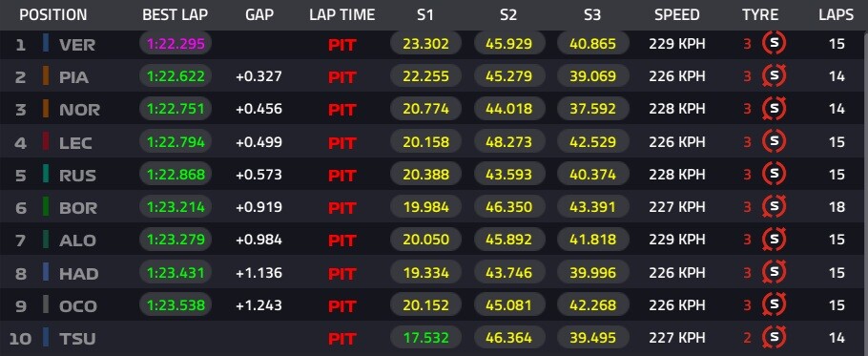The image size is (868, 356).
Task: Click Piastri's best lap time 1:22.622
Action: coord(176,76)
